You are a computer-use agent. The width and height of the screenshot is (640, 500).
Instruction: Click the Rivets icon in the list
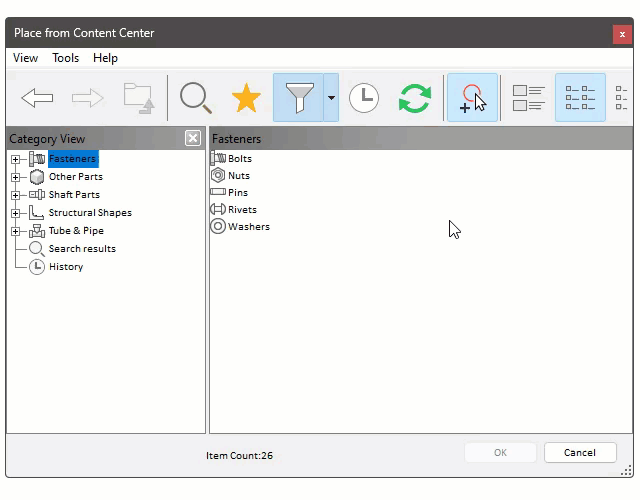(x=218, y=209)
